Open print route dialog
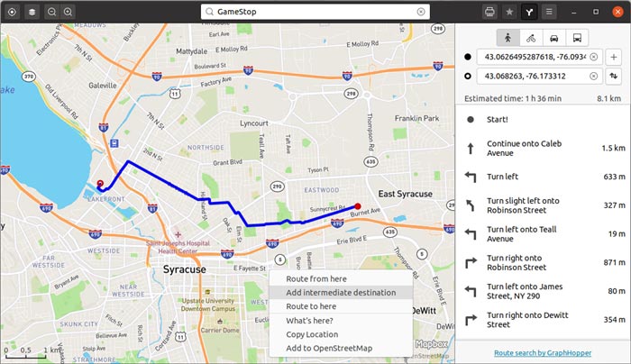 tap(489, 12)
